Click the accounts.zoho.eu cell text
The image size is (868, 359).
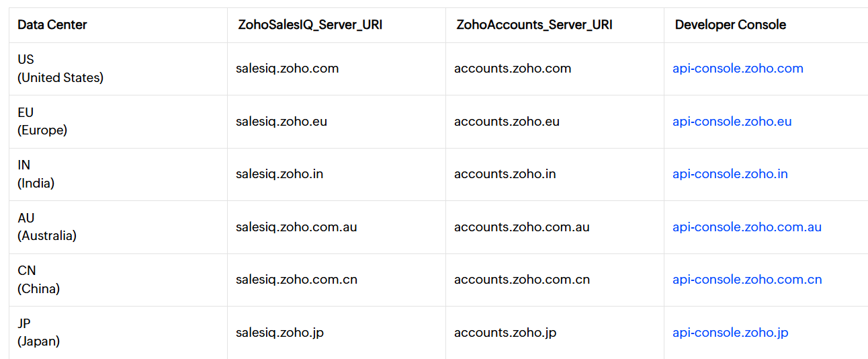pos(507,122)
